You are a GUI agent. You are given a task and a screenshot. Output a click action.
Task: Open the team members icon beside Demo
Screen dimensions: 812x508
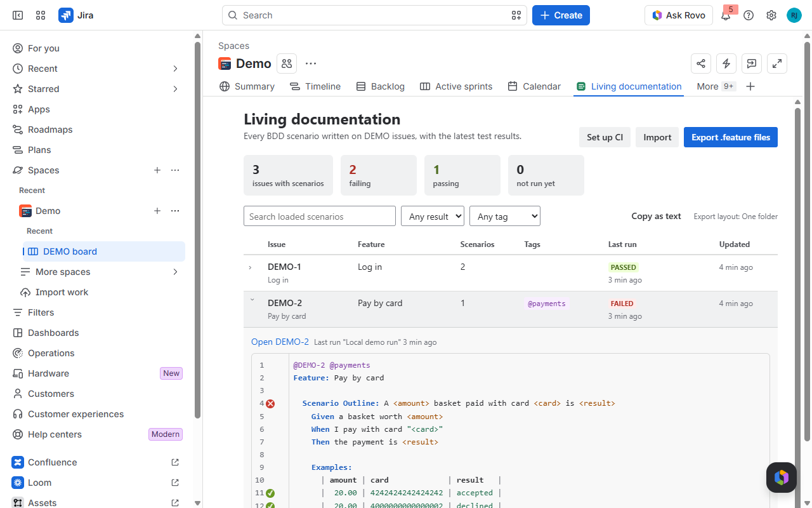287,63
